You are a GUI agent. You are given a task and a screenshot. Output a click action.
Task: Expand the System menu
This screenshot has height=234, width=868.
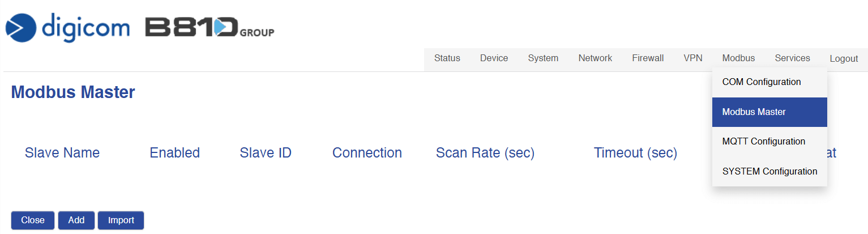pyautogui.click(x=543, y=58)
